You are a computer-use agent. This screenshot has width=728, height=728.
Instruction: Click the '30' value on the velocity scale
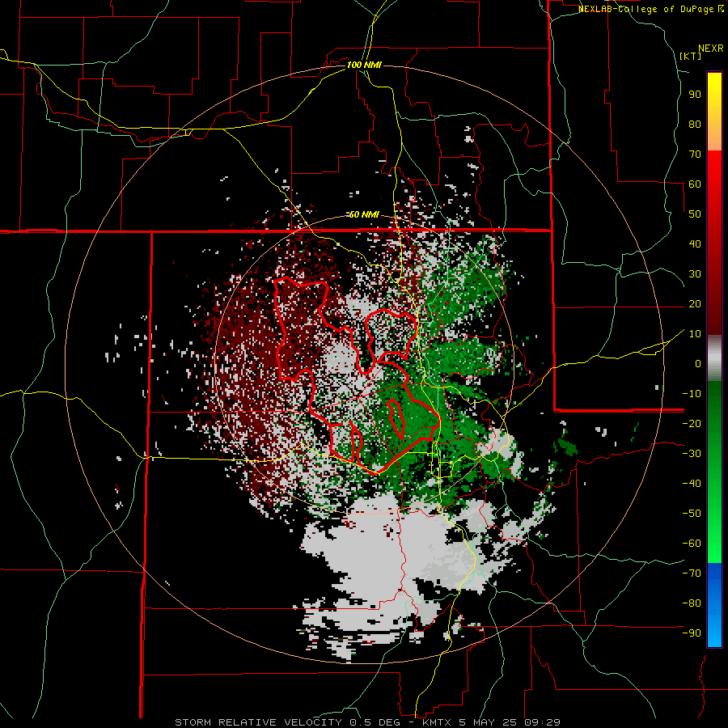coord(695,274)
